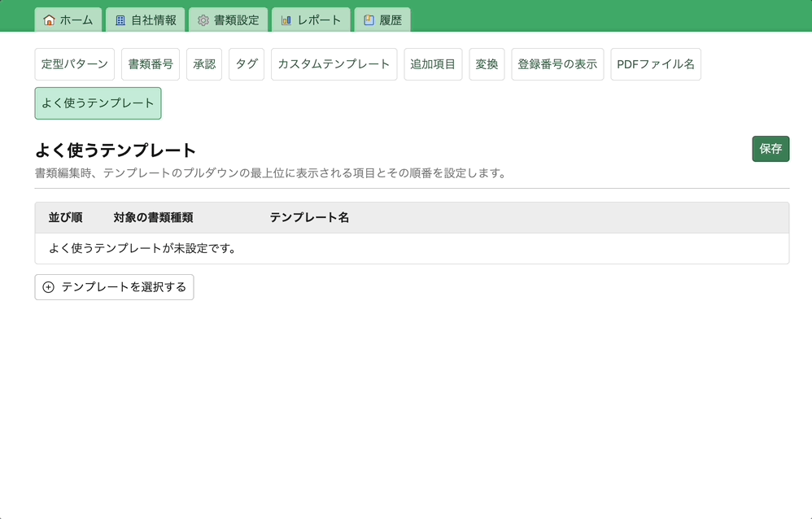Save settings with the 保存 button
Screen dimensions: 812x519
771,149
